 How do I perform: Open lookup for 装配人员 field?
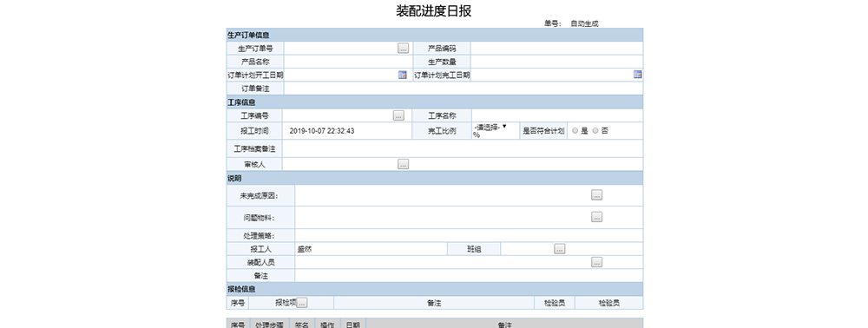597,262
